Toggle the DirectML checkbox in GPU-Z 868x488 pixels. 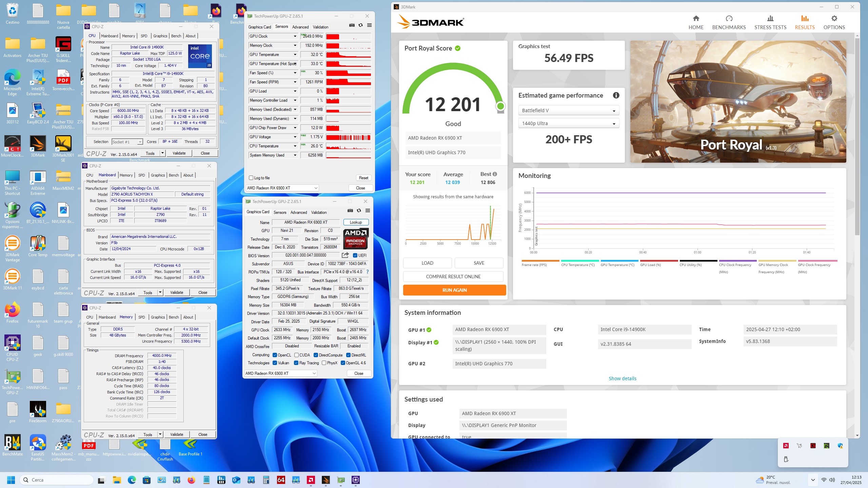point(348,355)
